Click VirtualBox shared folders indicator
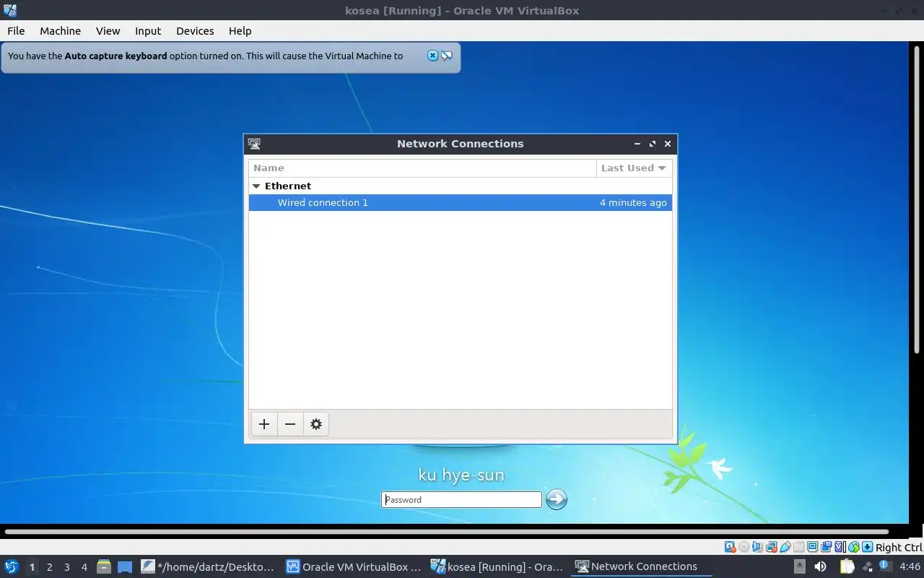This screenshot has width=924, height=578. point(798,547)
